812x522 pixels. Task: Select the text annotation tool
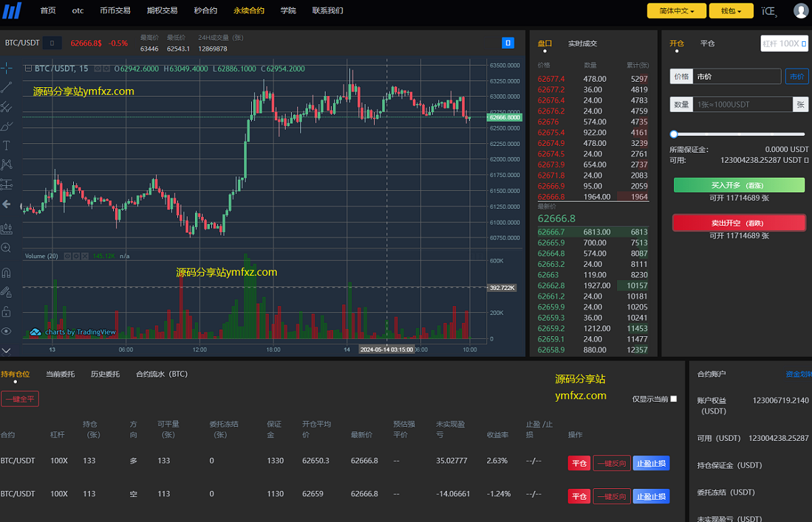click(7, 145)
